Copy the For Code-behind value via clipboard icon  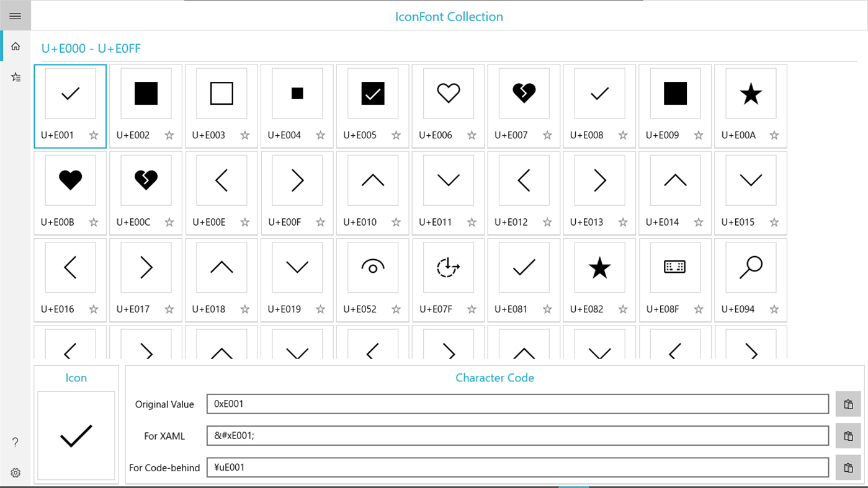(x=849, y=468)
